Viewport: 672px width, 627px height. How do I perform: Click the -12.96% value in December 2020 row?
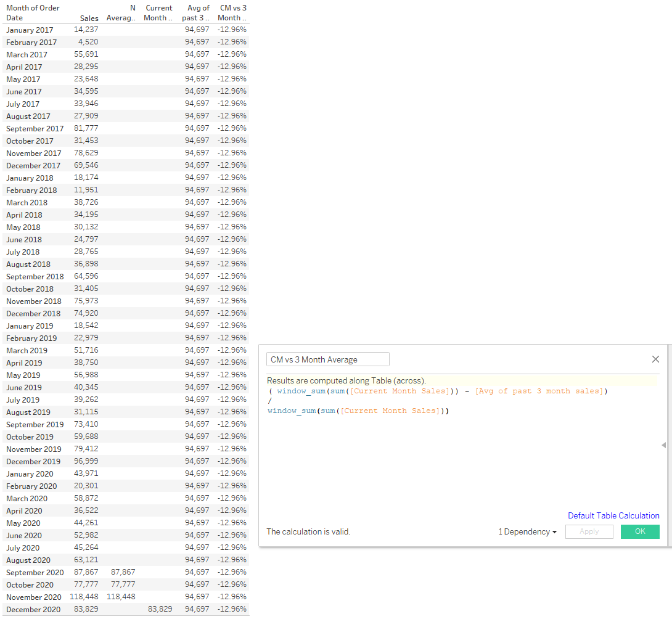(x=232, y=609)
